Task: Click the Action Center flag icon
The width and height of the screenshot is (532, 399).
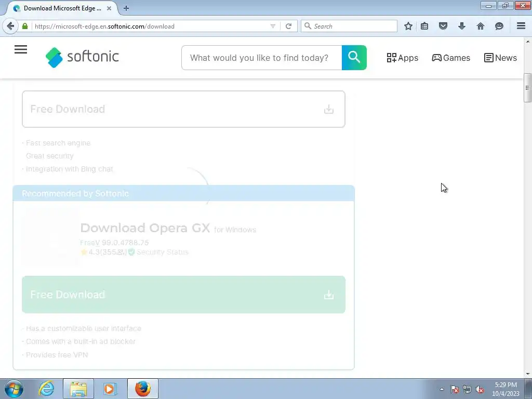Action: [x=455, y=389]
